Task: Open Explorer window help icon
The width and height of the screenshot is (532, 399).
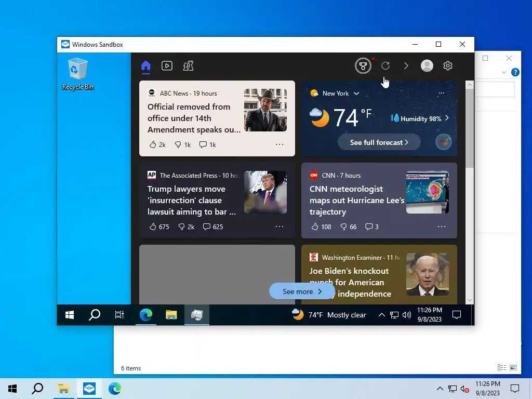Action: pyautogui.click(x=515, y=72)
